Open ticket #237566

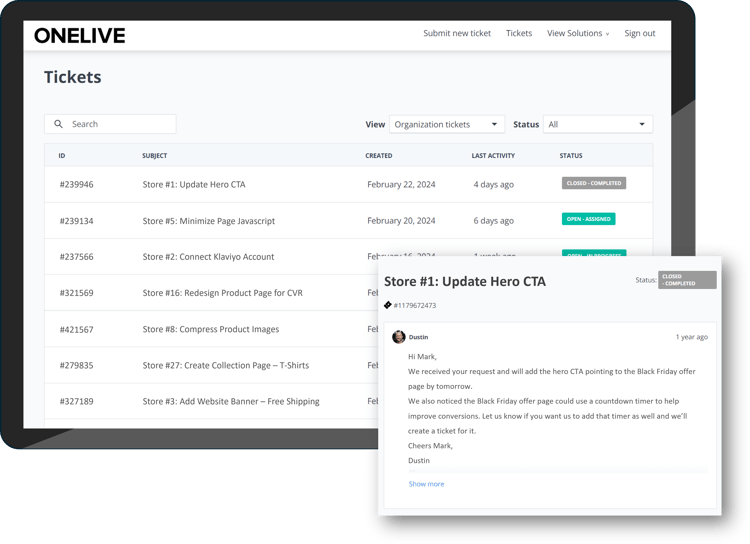[x=77, y=256]
